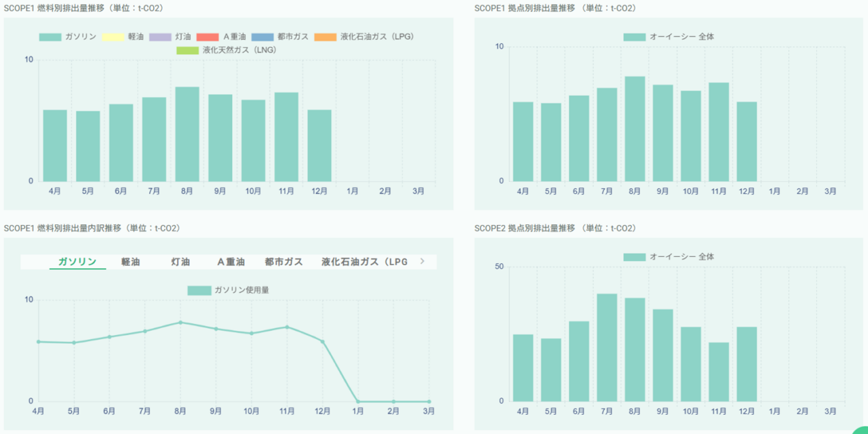Viewport: 868px width, 434px height.
Task: Toggle the 軽油 legend series
Action: click(123, 37)
